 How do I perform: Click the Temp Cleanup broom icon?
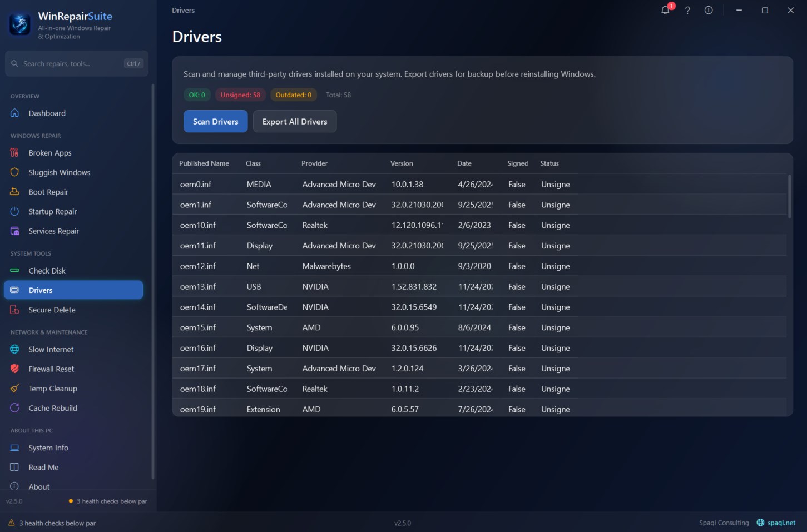click(15, 388)
